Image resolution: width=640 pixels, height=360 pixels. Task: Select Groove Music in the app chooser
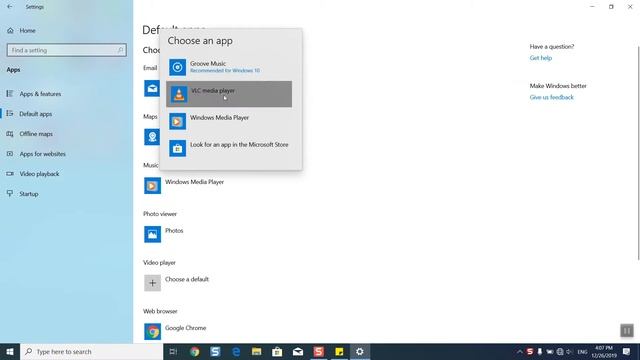pos(229,67)
